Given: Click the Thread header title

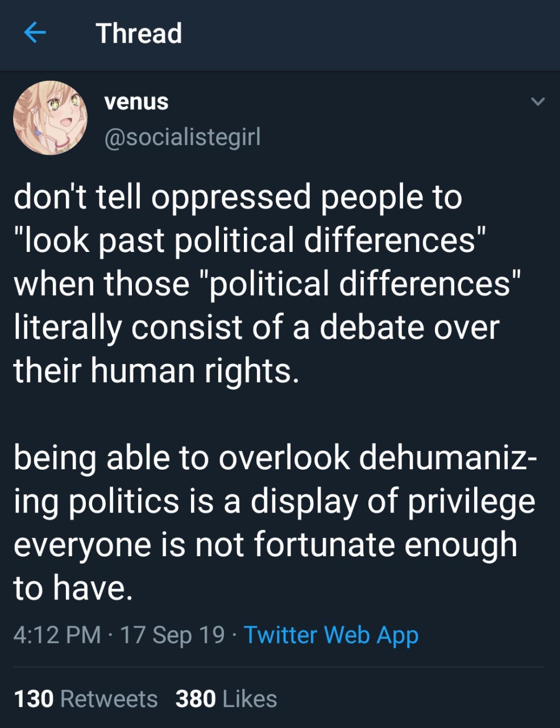Looking at the screenshot, I should (x=139, y=33).
